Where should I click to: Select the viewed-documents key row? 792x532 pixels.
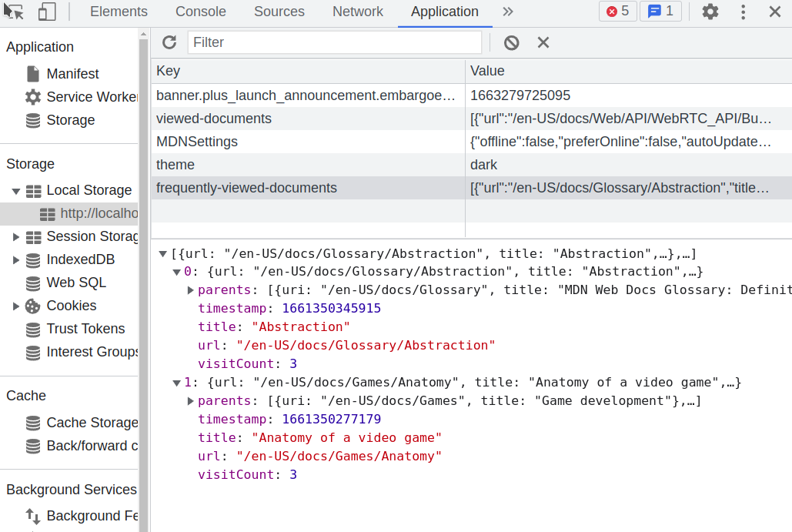[x=308, y=119]
